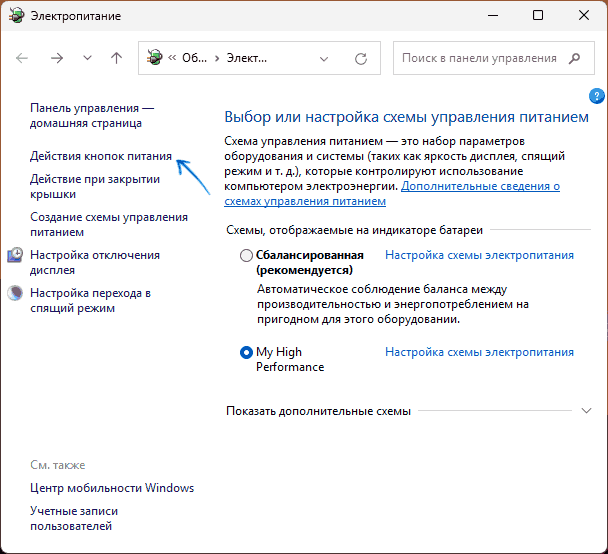Image resolution: width=608 pixels, height=554 pixels.
Task: Open Действия кнопок питания
Action: pos(101,156)
